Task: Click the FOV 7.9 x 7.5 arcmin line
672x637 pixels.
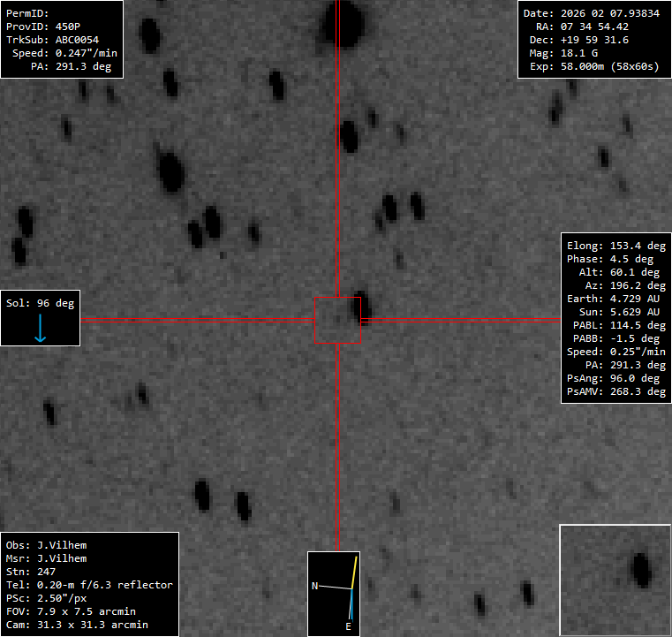Action: [x=79, y=611]
